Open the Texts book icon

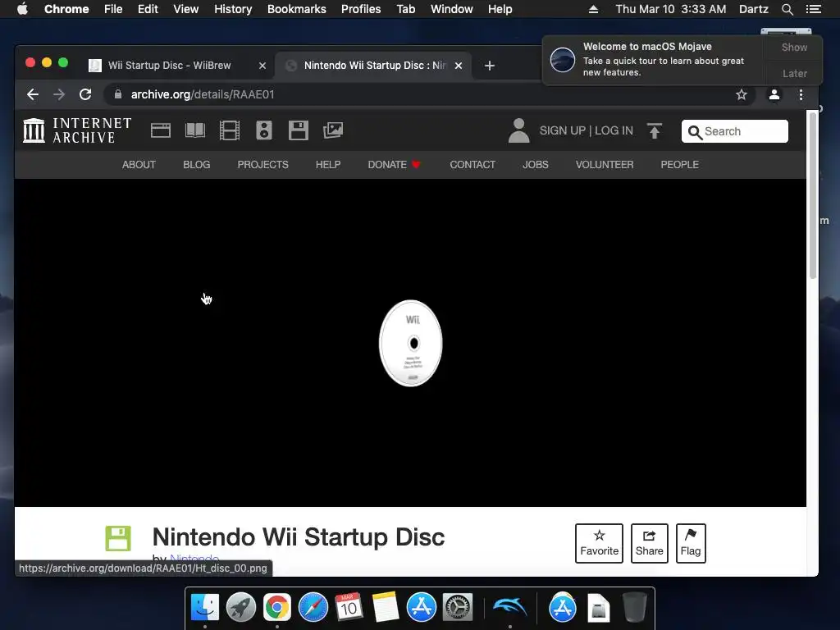[x=195, y=130]
